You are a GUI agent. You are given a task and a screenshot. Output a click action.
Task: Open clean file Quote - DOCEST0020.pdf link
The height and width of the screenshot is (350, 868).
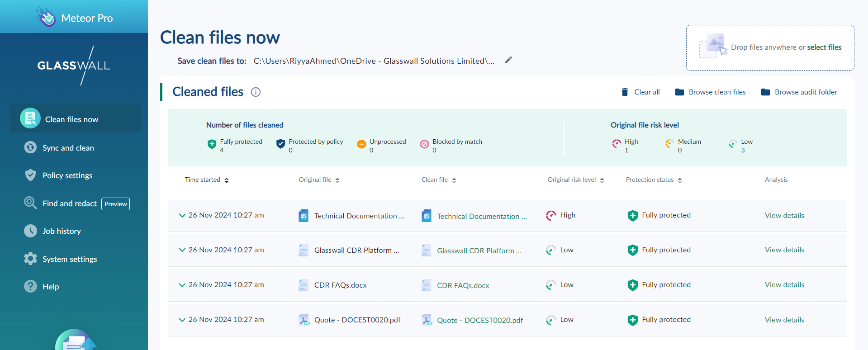coord(480,320)
